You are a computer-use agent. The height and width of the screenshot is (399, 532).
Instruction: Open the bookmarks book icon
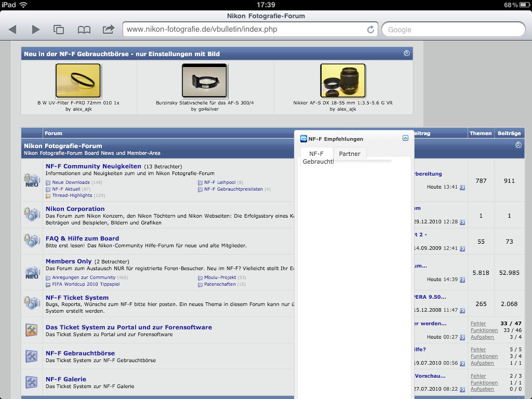[84, 30]
